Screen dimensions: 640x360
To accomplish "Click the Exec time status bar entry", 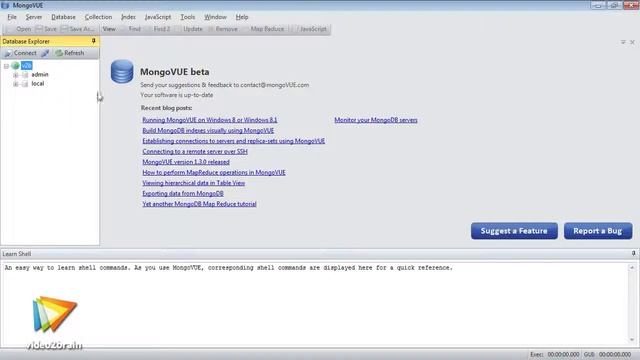I will coord(555,354).
